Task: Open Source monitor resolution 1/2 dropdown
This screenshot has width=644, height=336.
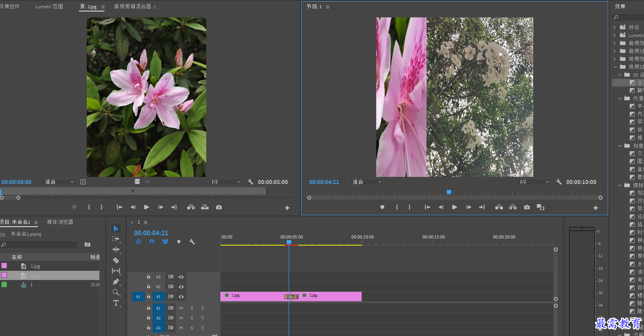Action: (x=226, y=182)
